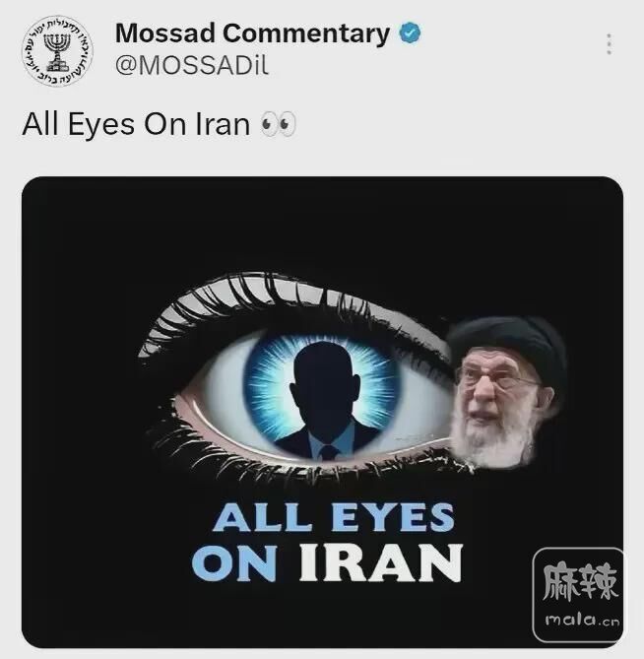Viewport: 644px width, 659px height.
Task: Click the blue 'ON' word in image
Action: pos(234,562)
